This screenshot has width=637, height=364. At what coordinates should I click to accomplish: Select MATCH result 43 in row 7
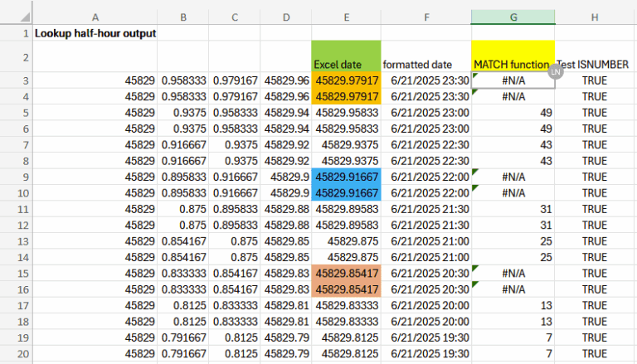click(513, 144)
